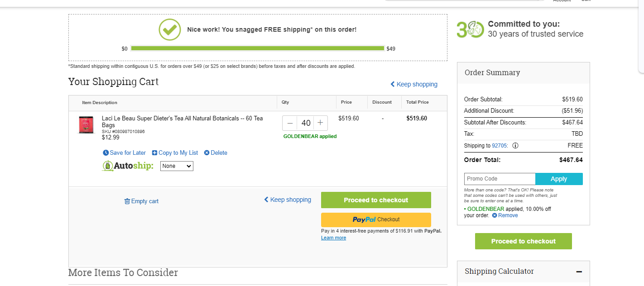Open the Autoship frequency dropdown
644x286 pixels.
coord(177,166)
